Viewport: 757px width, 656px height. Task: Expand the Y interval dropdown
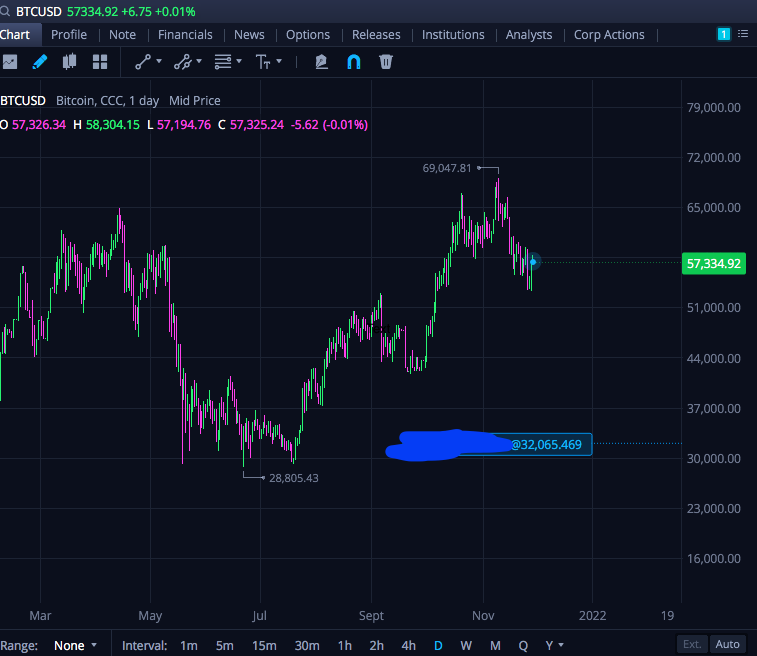[x=555, y=645]
